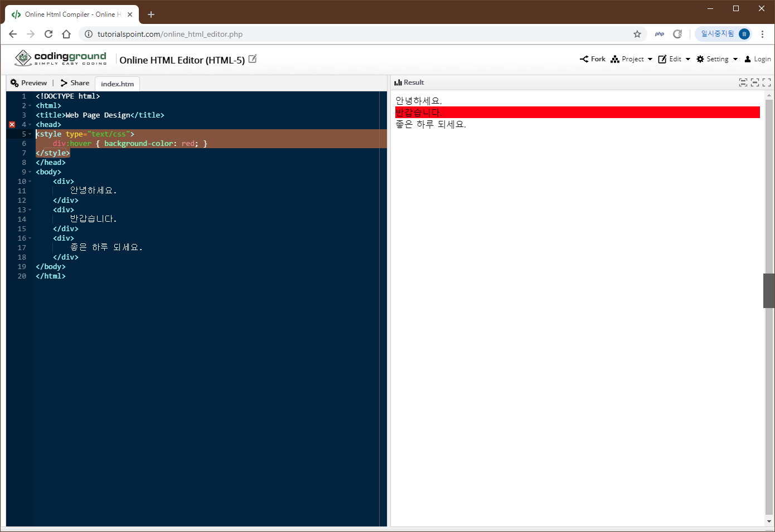775x532 pixels.
Task: Open the browser home page
Action: (x=66, y=34)
